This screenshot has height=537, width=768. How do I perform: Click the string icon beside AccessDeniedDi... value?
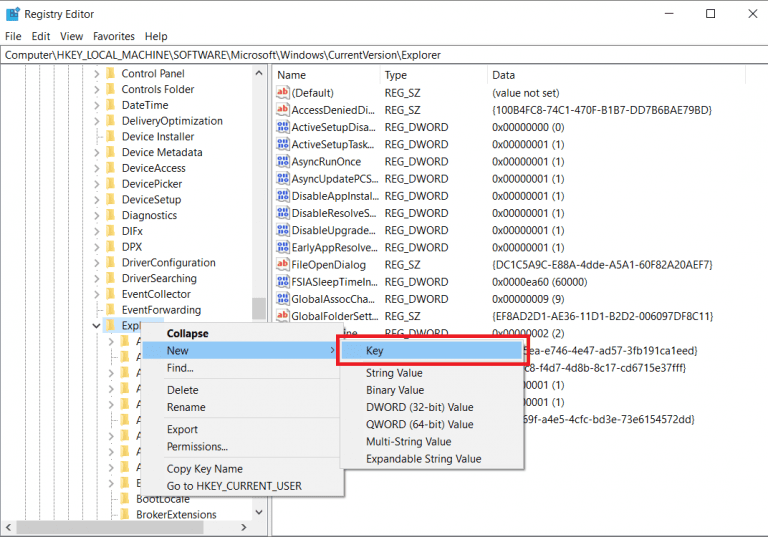[283, 109]
